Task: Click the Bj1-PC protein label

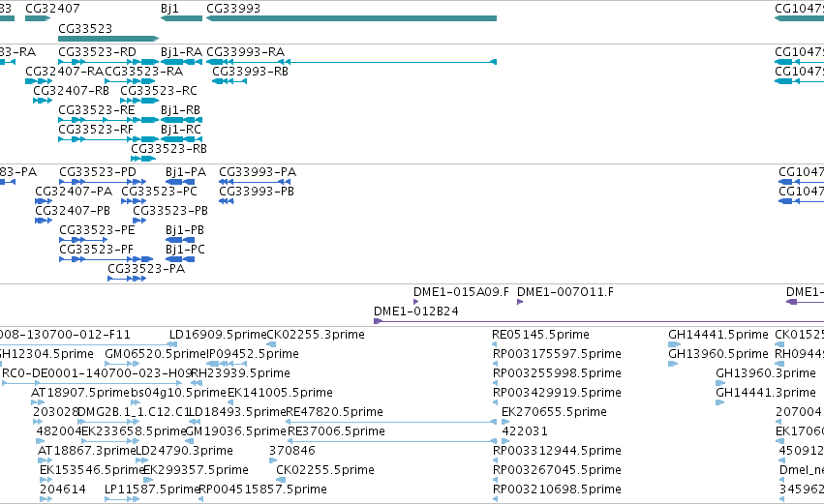Action: pos(185,250)
